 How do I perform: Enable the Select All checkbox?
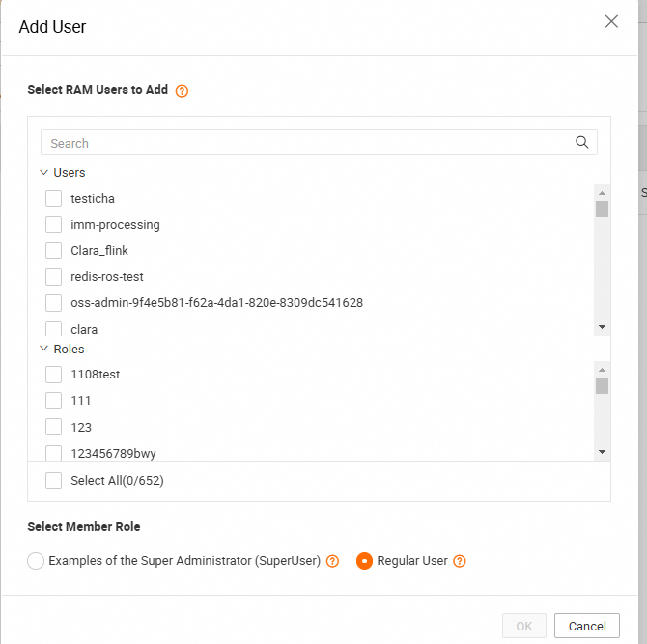click(x=54, y=481)
